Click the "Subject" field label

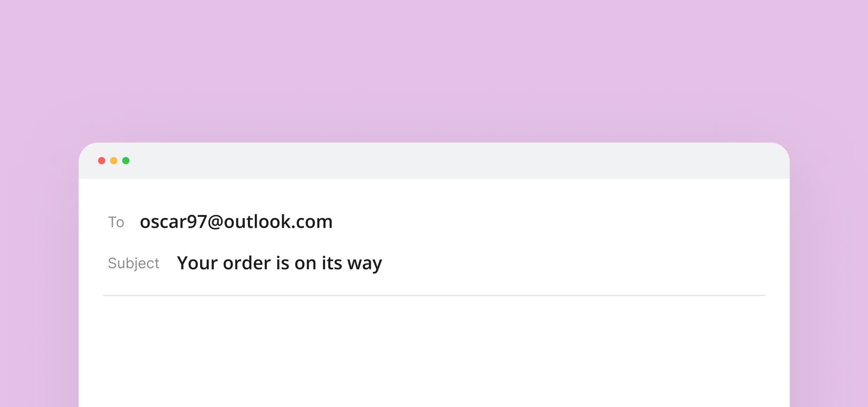click(134, 263)
